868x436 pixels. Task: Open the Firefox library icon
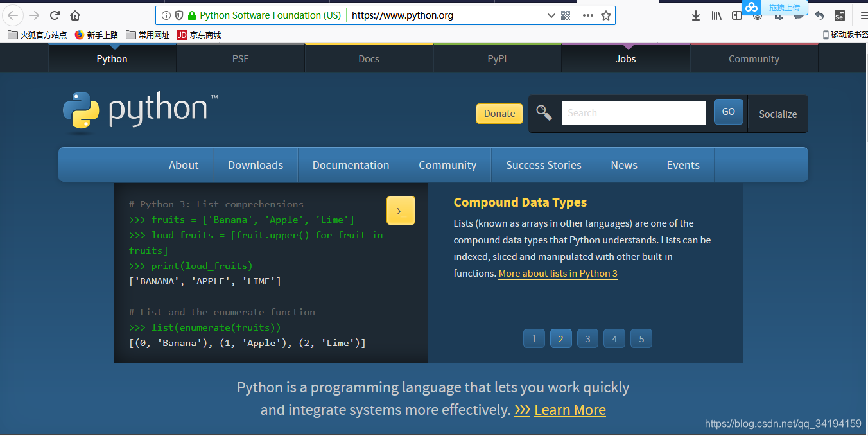coord(716,15)
